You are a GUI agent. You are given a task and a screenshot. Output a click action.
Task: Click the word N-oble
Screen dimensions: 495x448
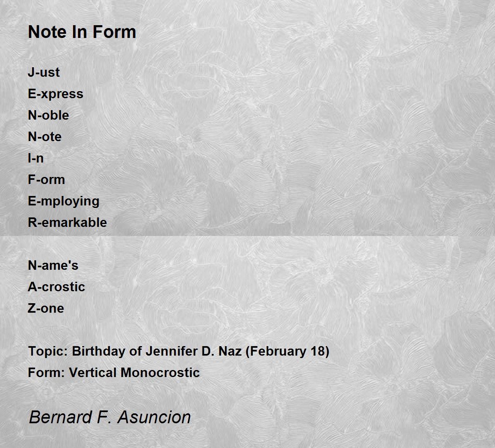pos(48,115)
